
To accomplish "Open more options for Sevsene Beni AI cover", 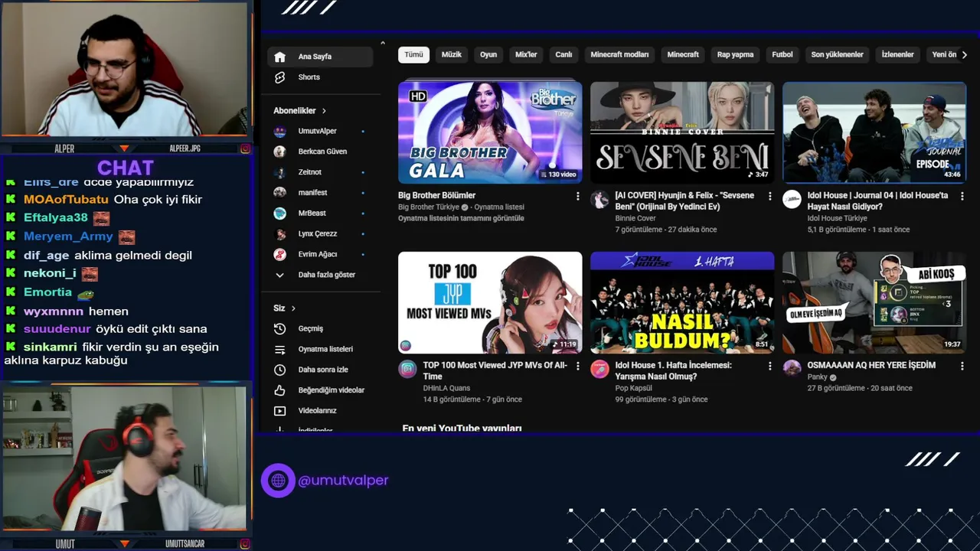I will click(x=769, y=197).
